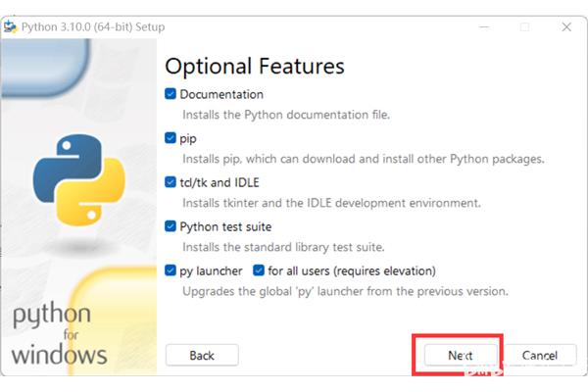The width and height of the screenshot is (588, 392).
Task: Click the pip description about downloading packages
Action: click(x=364, y=159)
